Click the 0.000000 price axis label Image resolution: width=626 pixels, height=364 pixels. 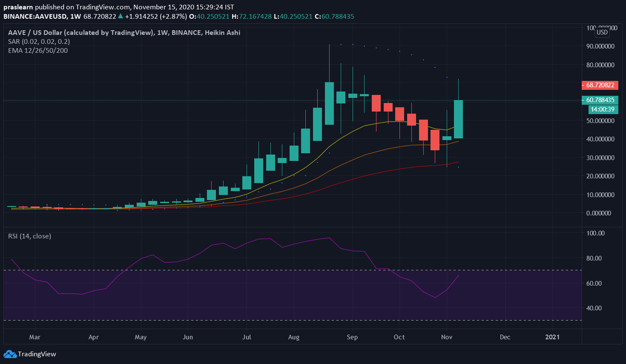599,213
